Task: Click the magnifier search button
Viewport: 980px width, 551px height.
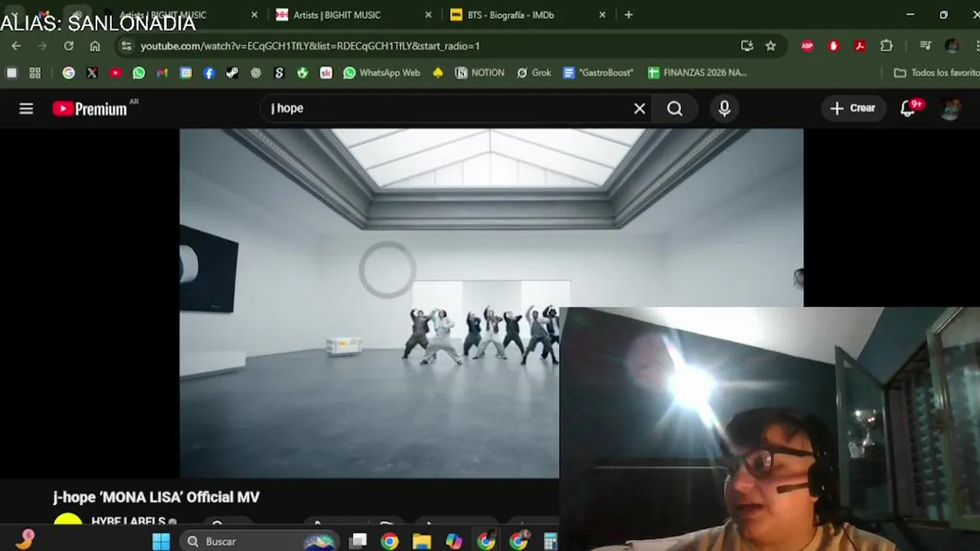Action: pos(675,109)
